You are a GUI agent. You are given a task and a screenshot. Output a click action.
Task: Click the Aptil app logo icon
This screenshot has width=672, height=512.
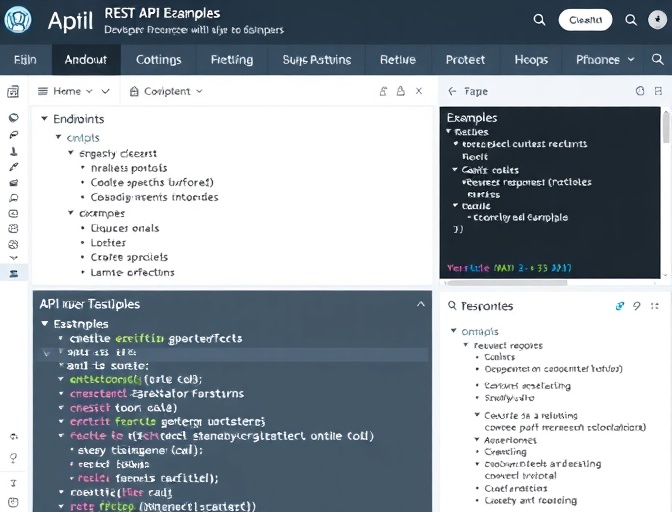18,20
